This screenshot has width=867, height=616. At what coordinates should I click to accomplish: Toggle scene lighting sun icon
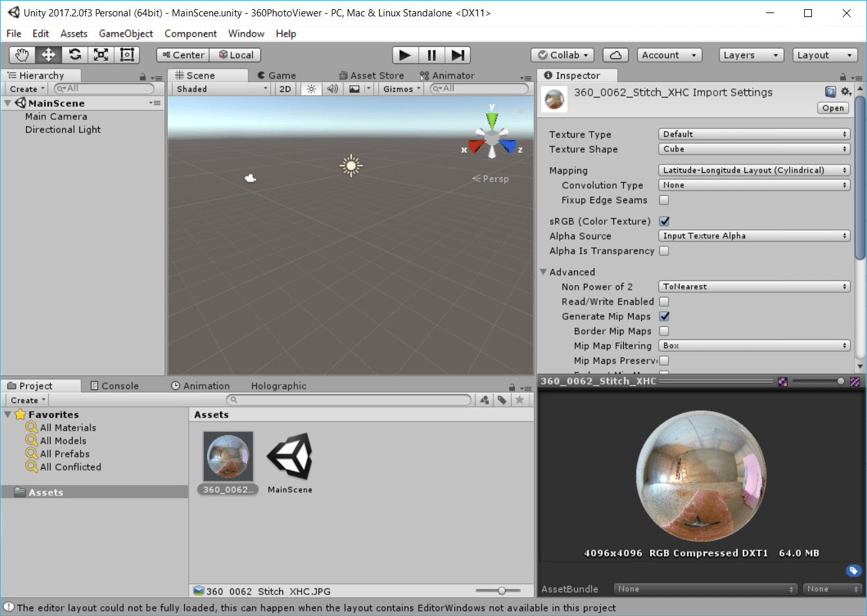311,89
